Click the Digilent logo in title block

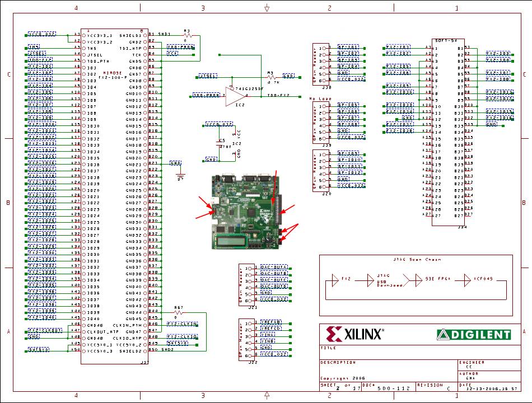pyautogui.click(x=474, y=335)
